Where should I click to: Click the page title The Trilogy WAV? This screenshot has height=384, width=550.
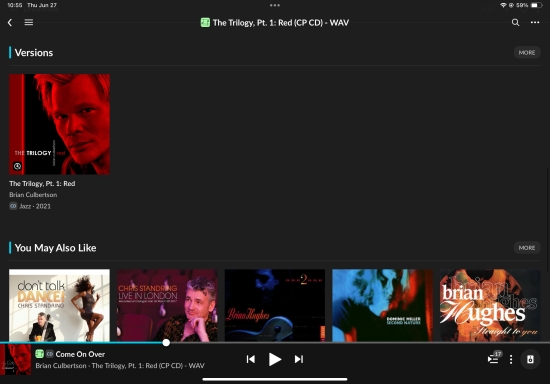tap(281, 23)
